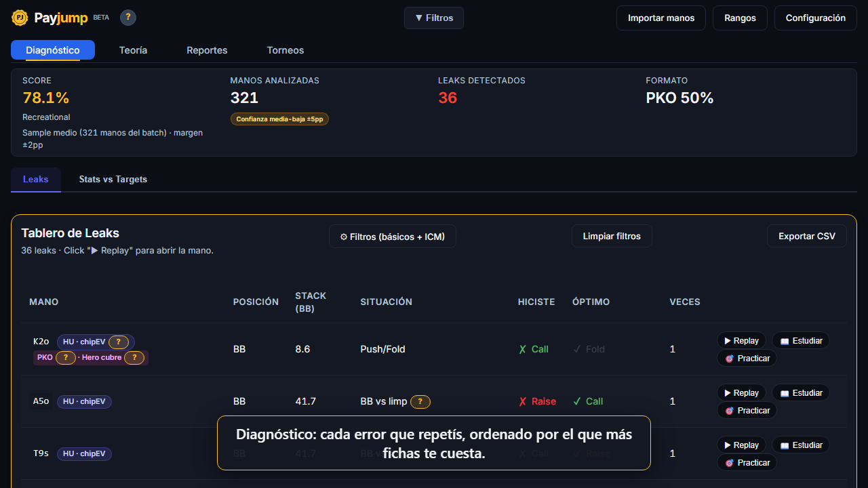
Task: Click the help icon next to BB vs limp
Action: click(x=420, y=402)
